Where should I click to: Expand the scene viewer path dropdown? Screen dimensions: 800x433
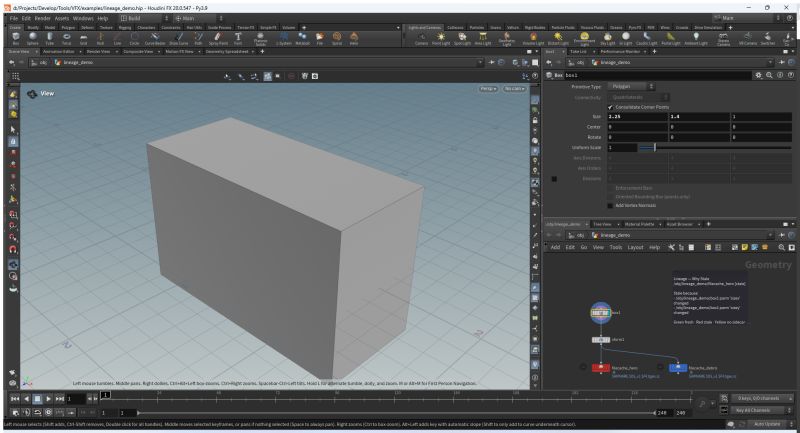pyautogui.click(x=479, y=62)
